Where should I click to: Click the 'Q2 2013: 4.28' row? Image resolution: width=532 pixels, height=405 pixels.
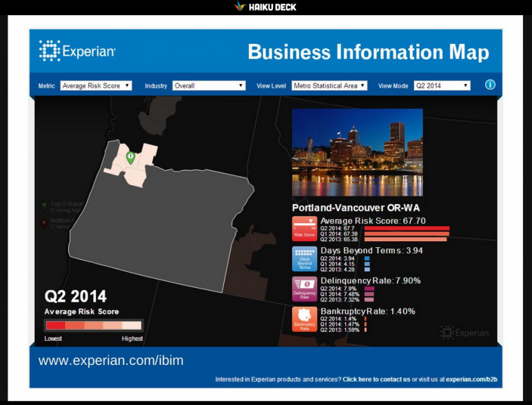(x=345, y=269)
